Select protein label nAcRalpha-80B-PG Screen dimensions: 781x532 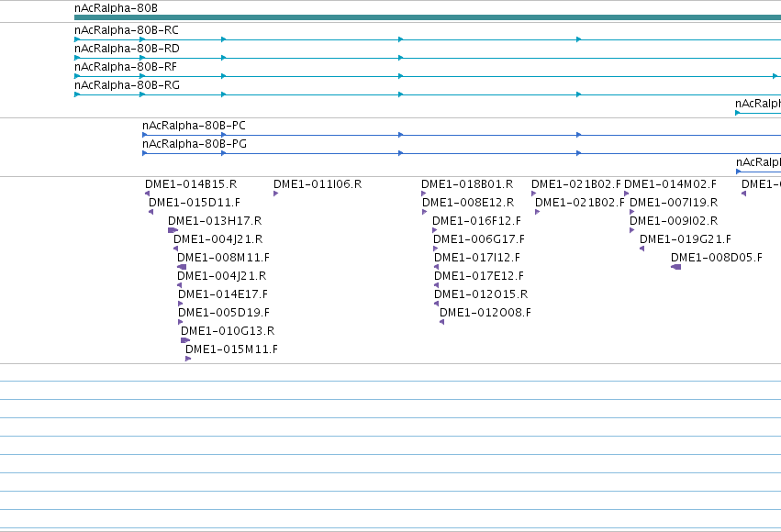point(195,144)
